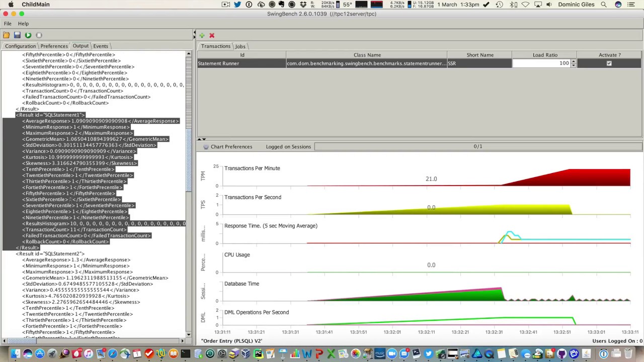The image size is (644, 362).
Task: Open Zoom from the dock
Action: [x=392, y=353]
